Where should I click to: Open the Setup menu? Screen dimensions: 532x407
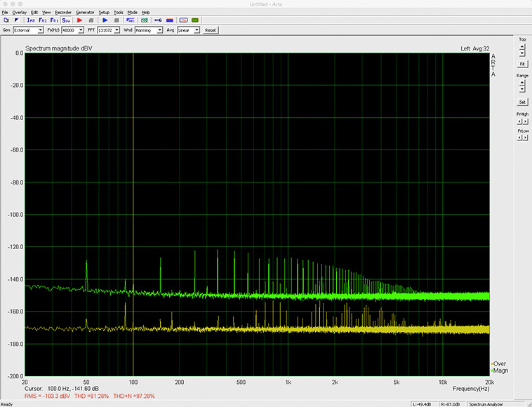(104, 12)
